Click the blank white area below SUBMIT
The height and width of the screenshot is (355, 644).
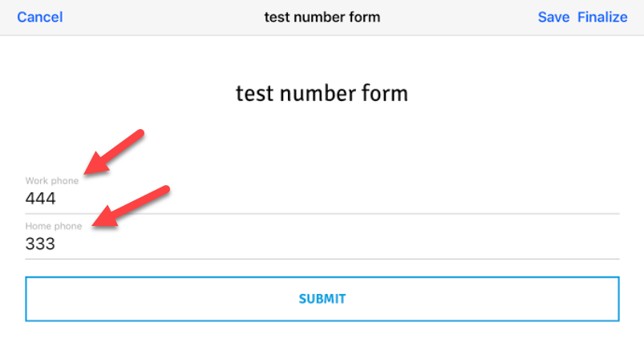(321, 338)
